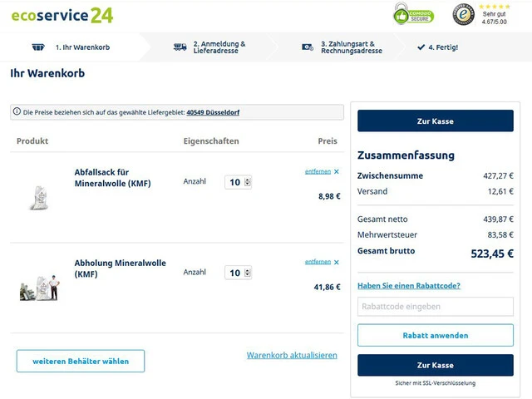The width and height of the screenshot is (532, 399).
Task: Click Gesamt netto amount 439,87 €
Action: [498, 219]
